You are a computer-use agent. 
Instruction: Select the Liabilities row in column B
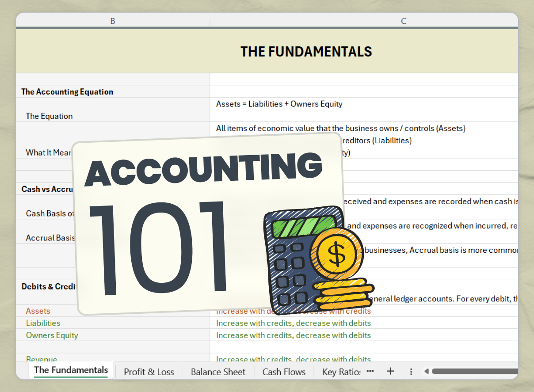pos(43,323)
